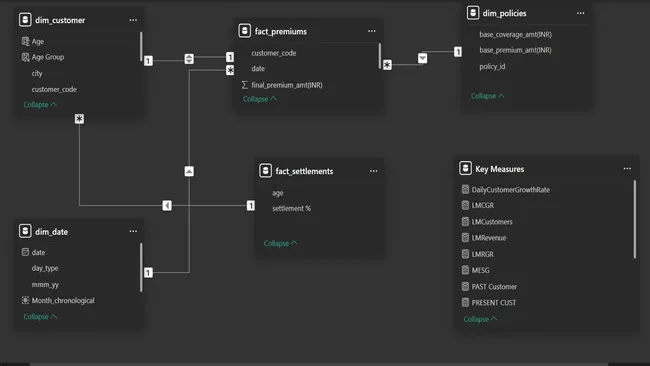Viewport: 650px width, 366px height.
Task: Click the many asterisk marker on fact_premiums right edge
Action: pos(387,65)
